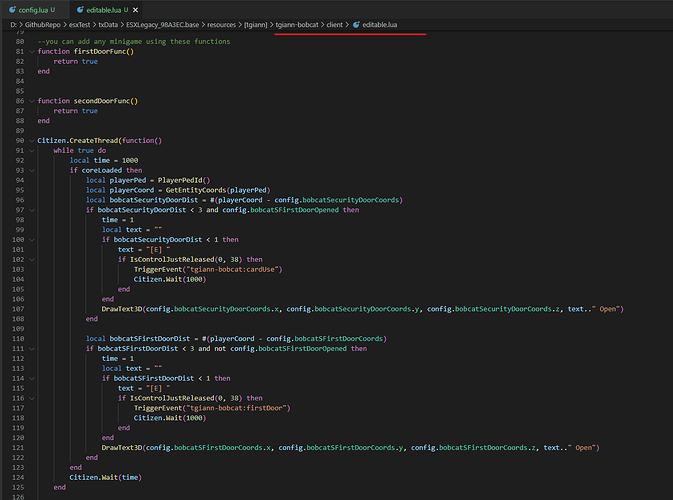This screenshot has width=673, height=500.
Task: Click the Lua icon in the breadcrumb
Action: (x=356, y=24)
